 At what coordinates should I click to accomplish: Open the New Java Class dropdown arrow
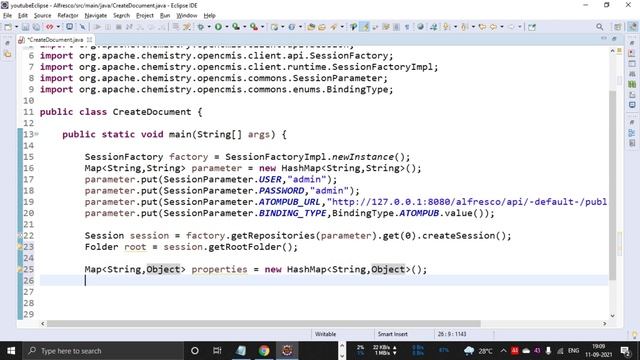[x=300, y=27]
